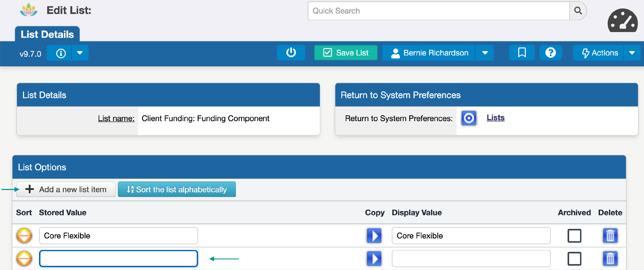Click Sort the list alphabetically

point(177,189)
